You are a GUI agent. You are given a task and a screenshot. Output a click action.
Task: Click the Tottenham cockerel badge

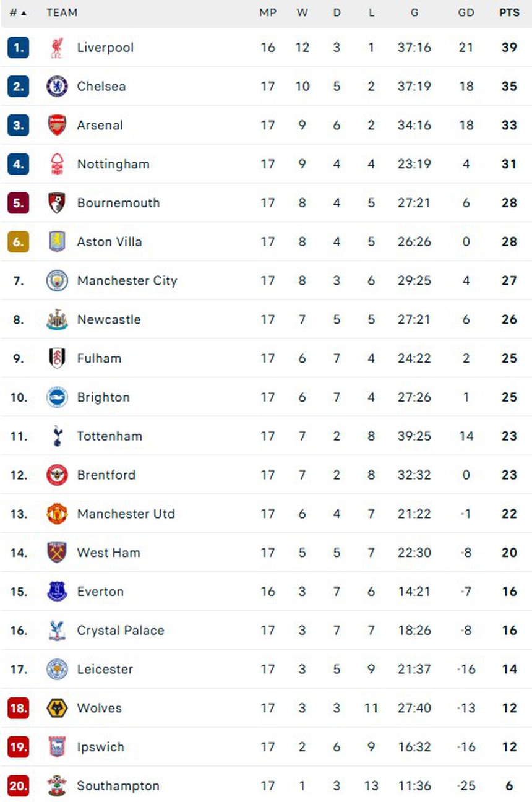click(x=56, y=436)
